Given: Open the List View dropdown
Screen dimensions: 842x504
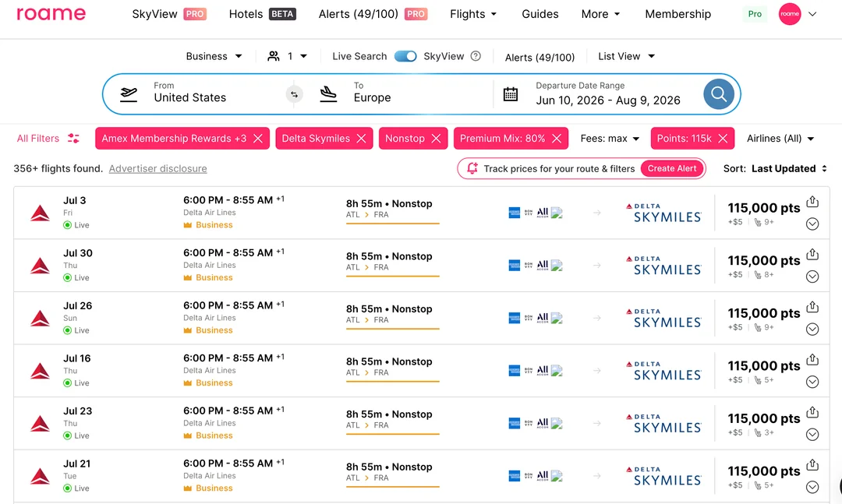Looking at the screenshot, I should coord(626,56).
